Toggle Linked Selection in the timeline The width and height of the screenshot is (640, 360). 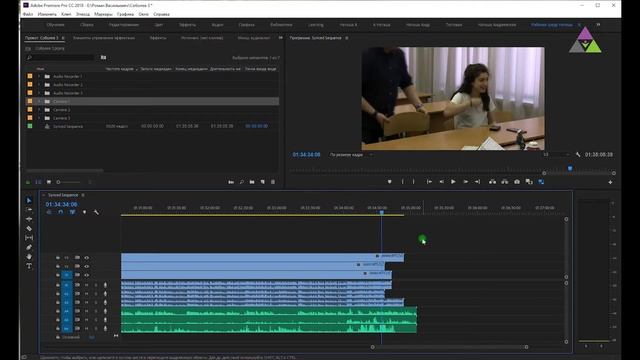[72, 212]
